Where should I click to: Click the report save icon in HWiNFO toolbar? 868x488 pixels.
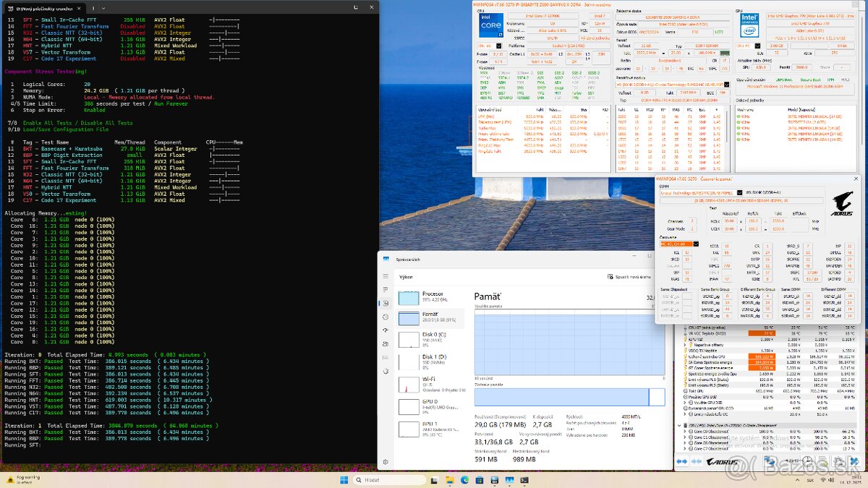point(824,461)
